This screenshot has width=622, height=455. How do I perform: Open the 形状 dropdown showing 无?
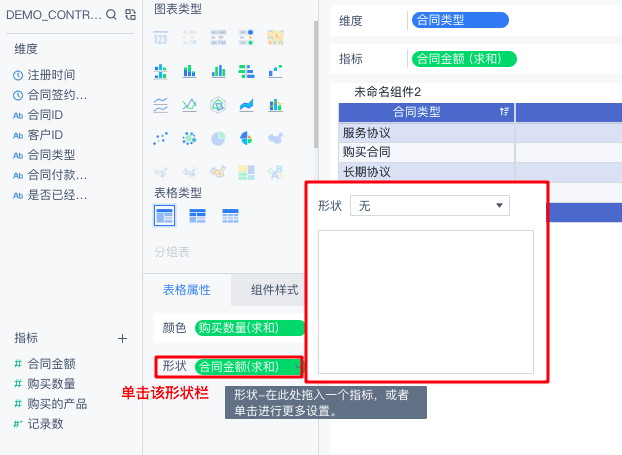click(430, 205)
